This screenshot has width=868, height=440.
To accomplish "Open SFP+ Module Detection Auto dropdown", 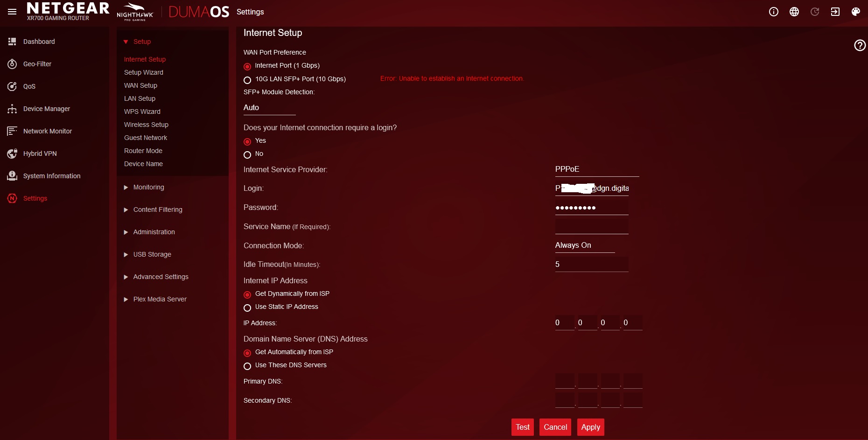I will pyautogui.click(x=270, y=108).
